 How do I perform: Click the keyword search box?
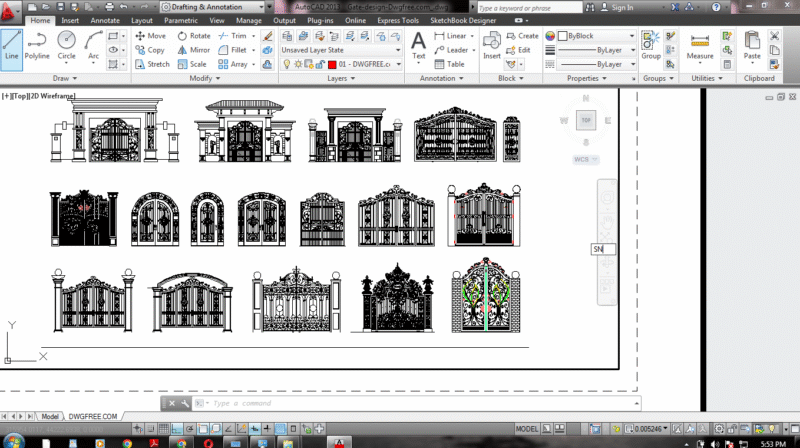click(529, 8)
